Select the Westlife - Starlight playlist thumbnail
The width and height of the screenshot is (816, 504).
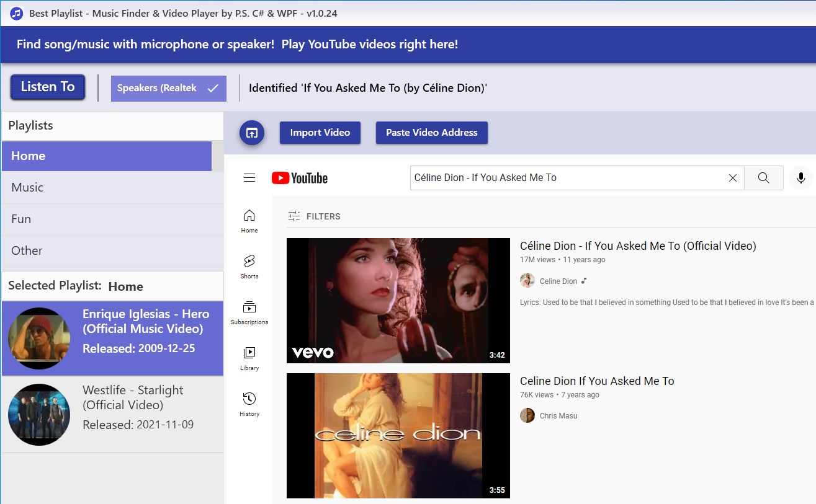38,415
